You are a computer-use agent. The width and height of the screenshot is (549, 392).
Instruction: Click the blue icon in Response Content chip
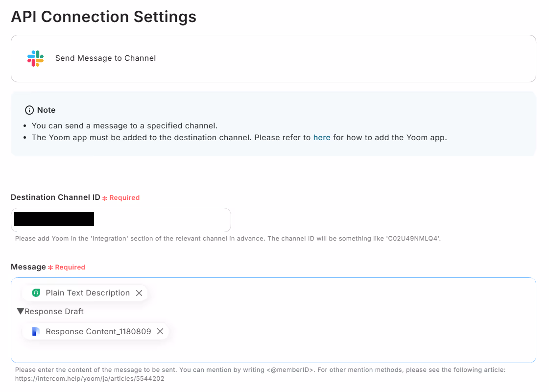point(36,332)
